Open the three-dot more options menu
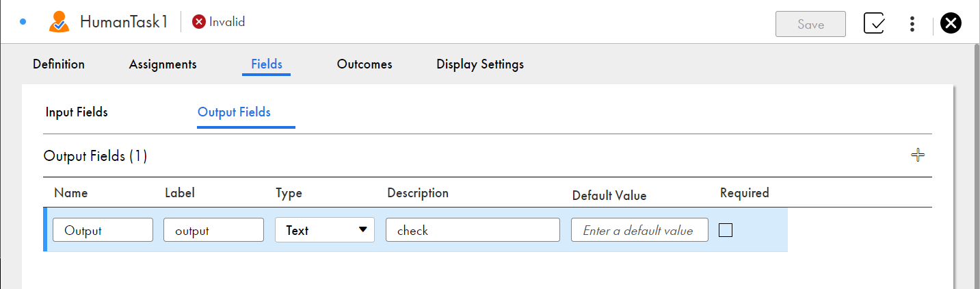 (912, 24)
